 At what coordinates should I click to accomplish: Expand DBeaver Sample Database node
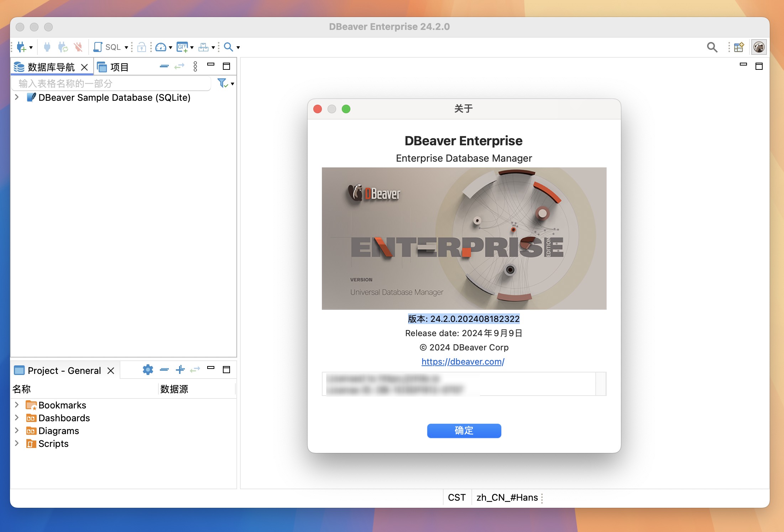(x=17, y=97)
